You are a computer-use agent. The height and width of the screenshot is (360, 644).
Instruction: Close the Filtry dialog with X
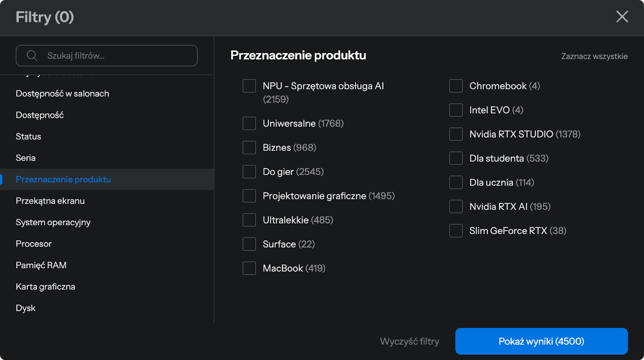622,17
